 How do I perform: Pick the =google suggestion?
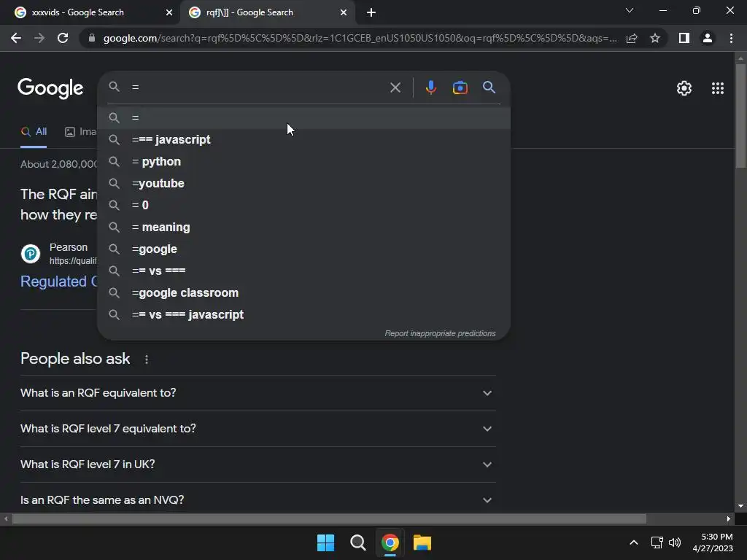pos(303,249)
